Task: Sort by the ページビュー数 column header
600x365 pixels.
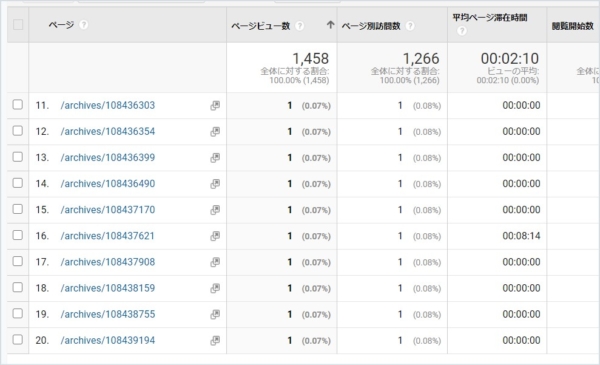Action: coord(261,26)
